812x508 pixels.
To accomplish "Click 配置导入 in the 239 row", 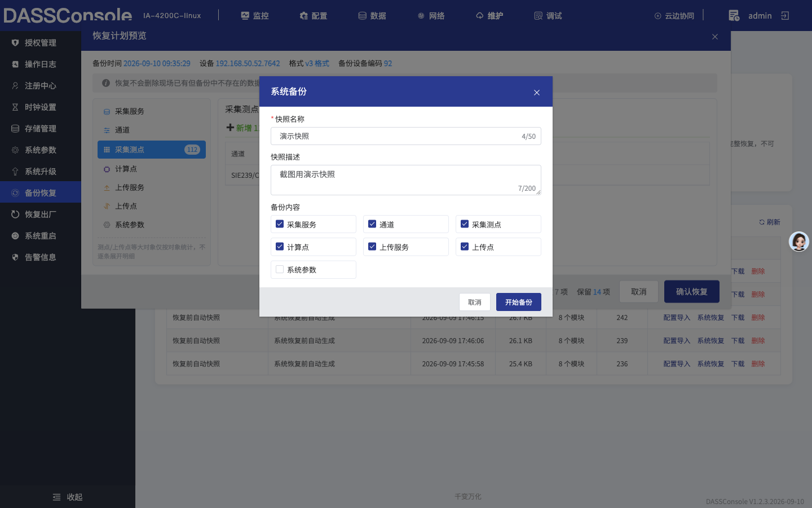I will click(677, 341).
